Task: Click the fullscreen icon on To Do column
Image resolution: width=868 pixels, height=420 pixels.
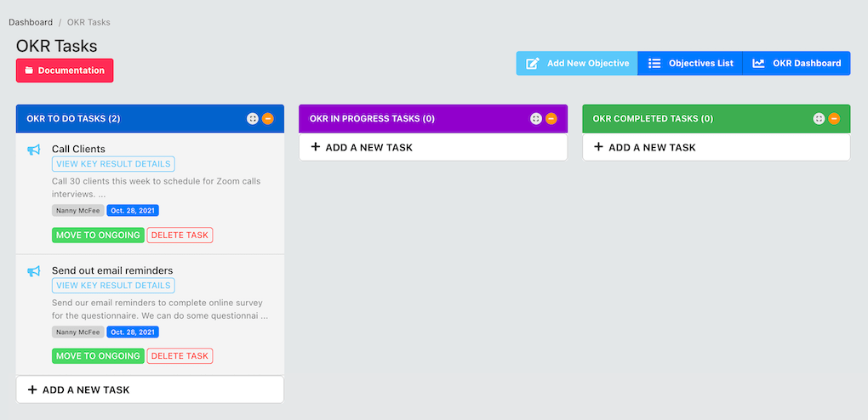Action: (253, 118)
